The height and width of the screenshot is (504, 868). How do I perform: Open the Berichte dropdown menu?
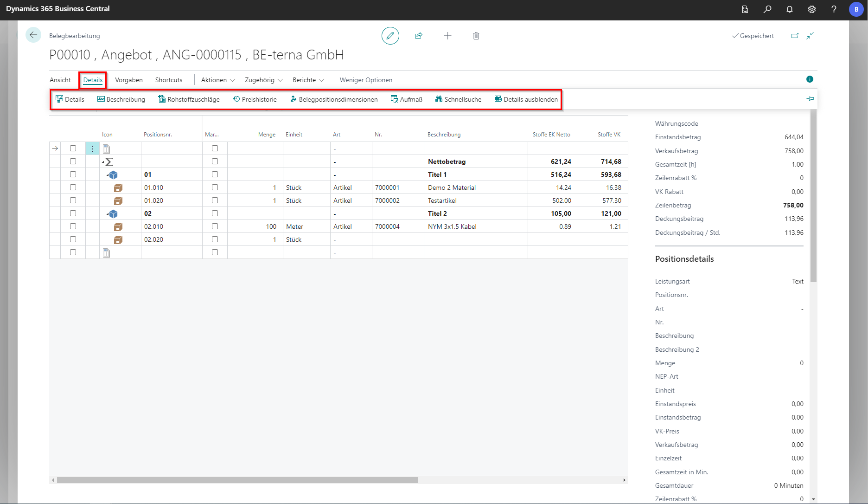(308, 80)
